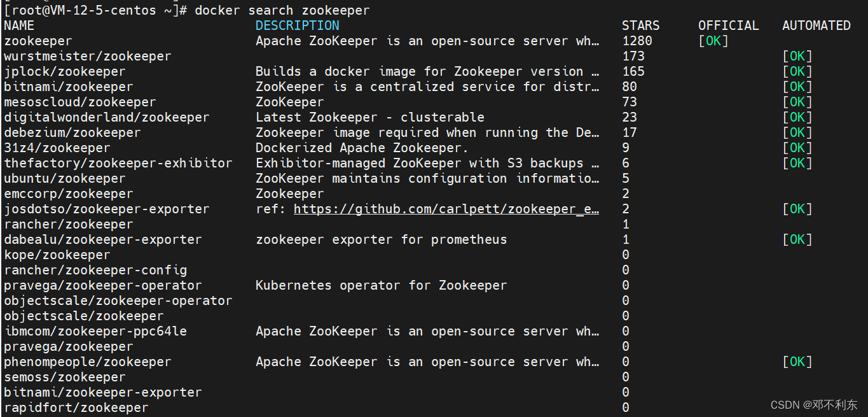The height and width of the screenshot is (417, 868).
Task: Click the jplock/zookeeper image name
Action: point(64,71)
